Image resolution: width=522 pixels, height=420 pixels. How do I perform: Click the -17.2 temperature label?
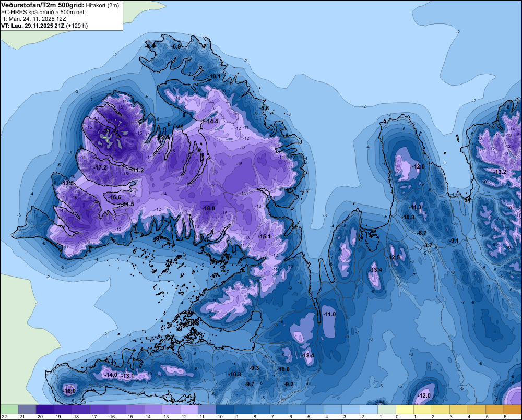(x=100, y=167)
